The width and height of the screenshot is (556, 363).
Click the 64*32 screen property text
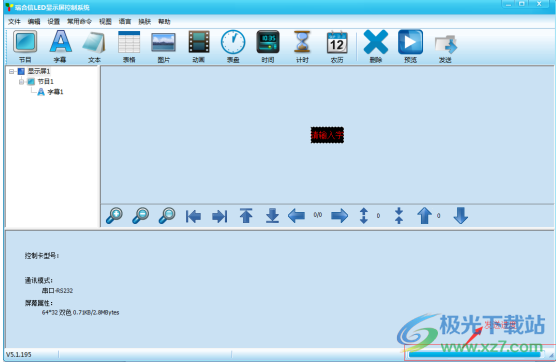click(80, 312)
